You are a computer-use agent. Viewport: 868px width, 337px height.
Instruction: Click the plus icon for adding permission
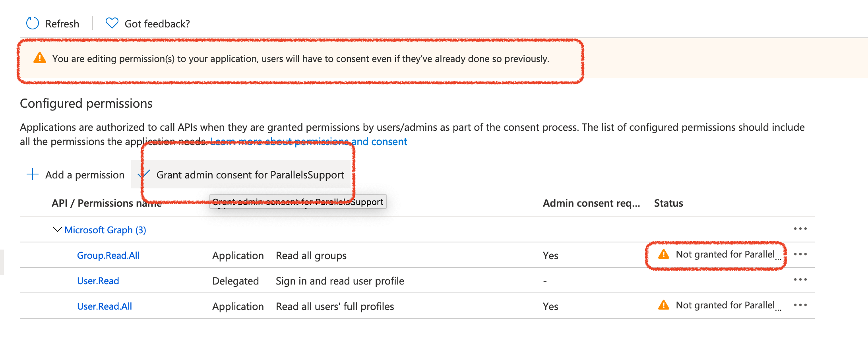pyautogui.click(x=32, y=174)
